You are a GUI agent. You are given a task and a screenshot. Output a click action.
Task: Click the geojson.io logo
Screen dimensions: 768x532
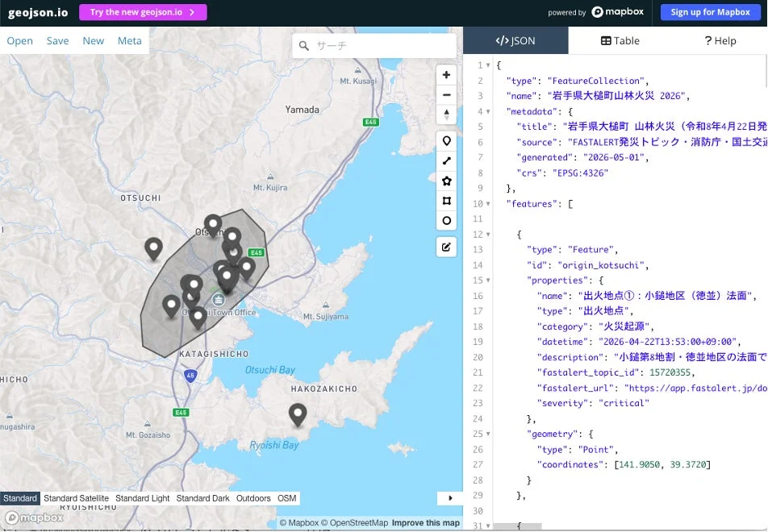click(x=38, y=13)
